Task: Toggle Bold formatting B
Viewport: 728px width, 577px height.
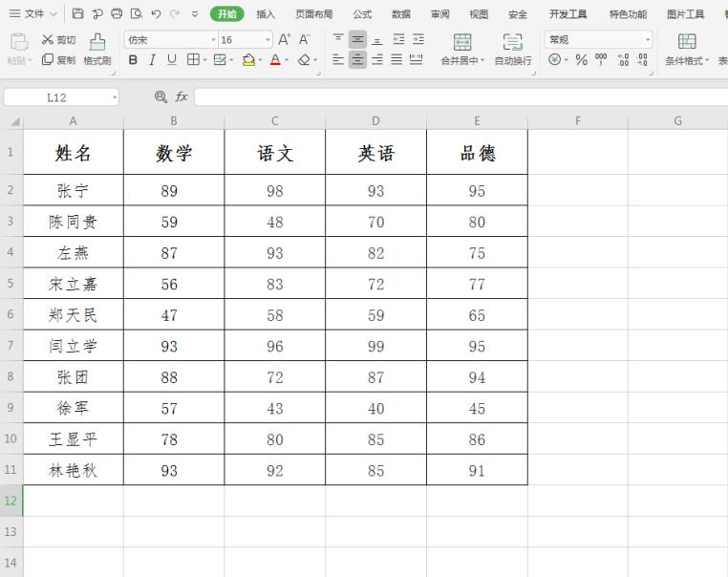Action: pos(133,59)
